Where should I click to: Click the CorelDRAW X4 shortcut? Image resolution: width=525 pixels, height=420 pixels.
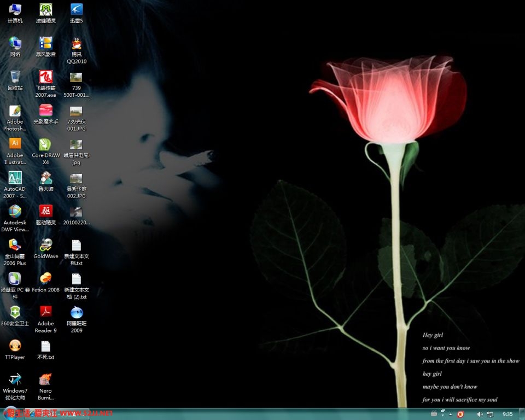click(x=45, y=145)
